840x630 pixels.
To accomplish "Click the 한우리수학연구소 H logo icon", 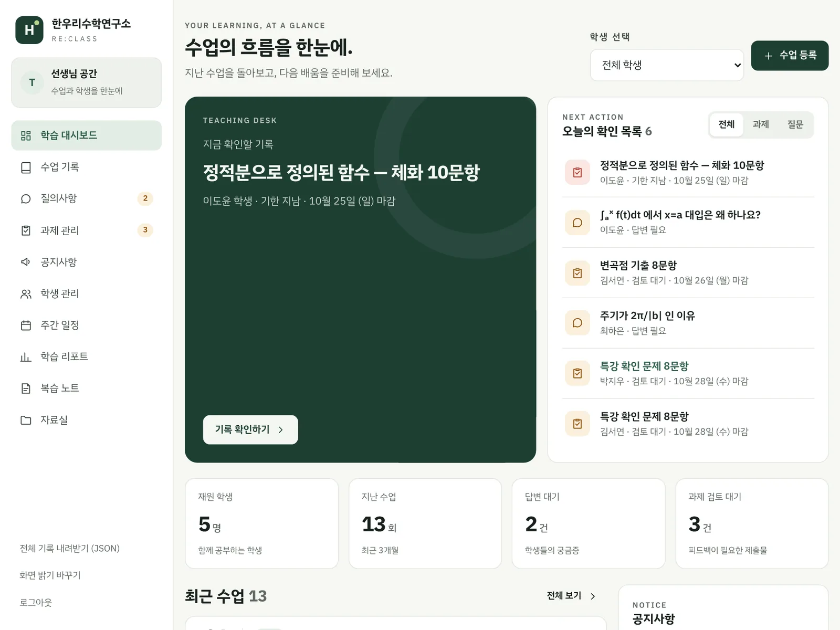I will tap(29, 30).
